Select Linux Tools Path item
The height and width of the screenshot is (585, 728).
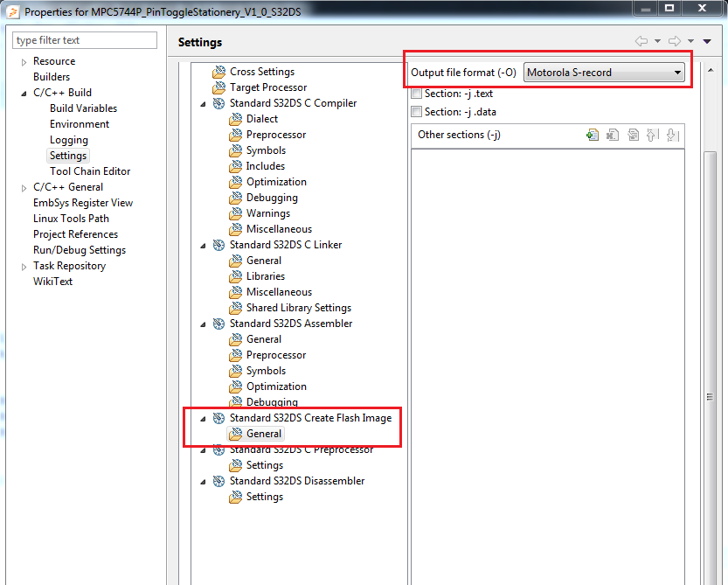tap(71, 219)
